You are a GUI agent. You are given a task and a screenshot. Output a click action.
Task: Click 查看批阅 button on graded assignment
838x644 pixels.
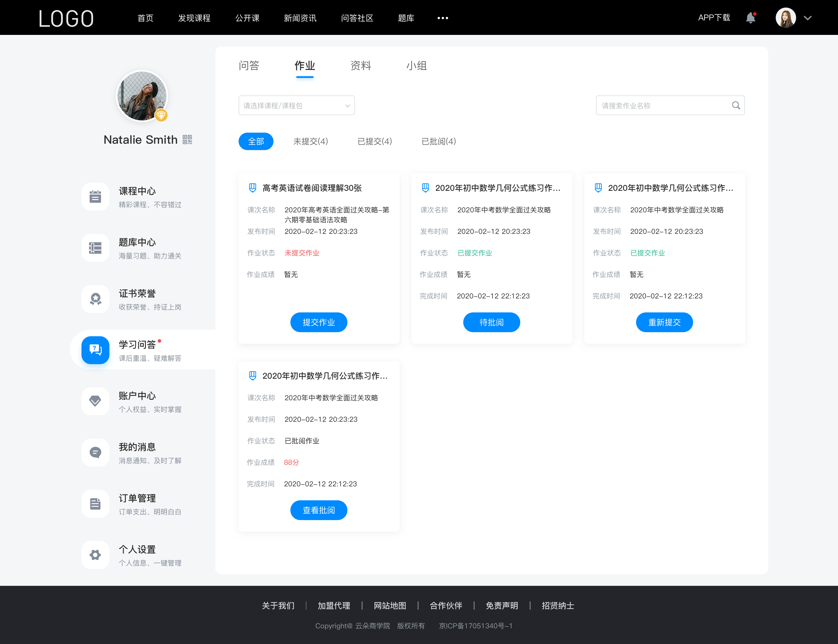[x=319, y=510]
